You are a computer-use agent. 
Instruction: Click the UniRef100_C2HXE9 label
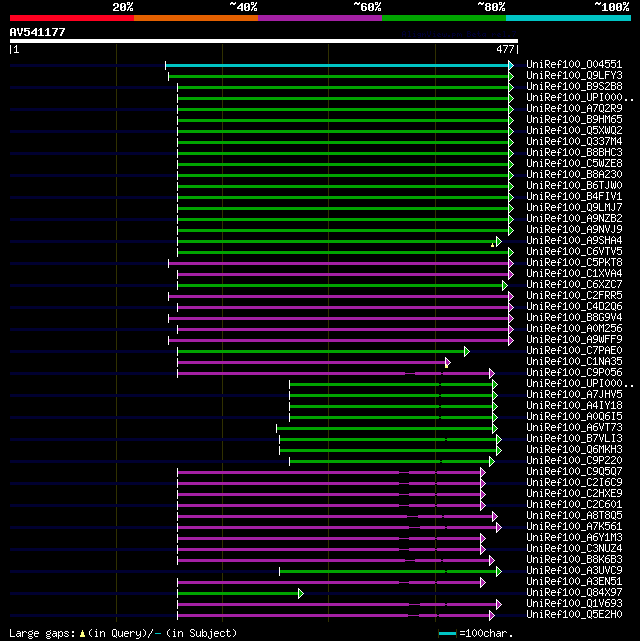tap(574, 494)
